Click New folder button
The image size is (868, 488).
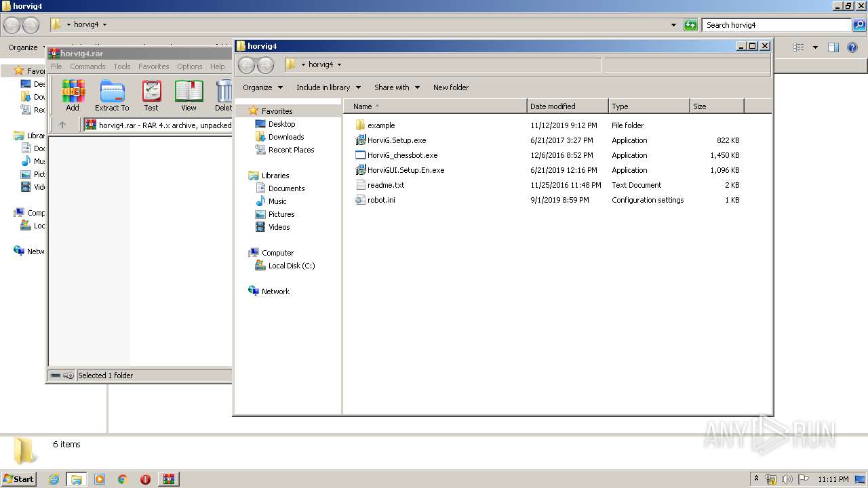click(451, 87)
